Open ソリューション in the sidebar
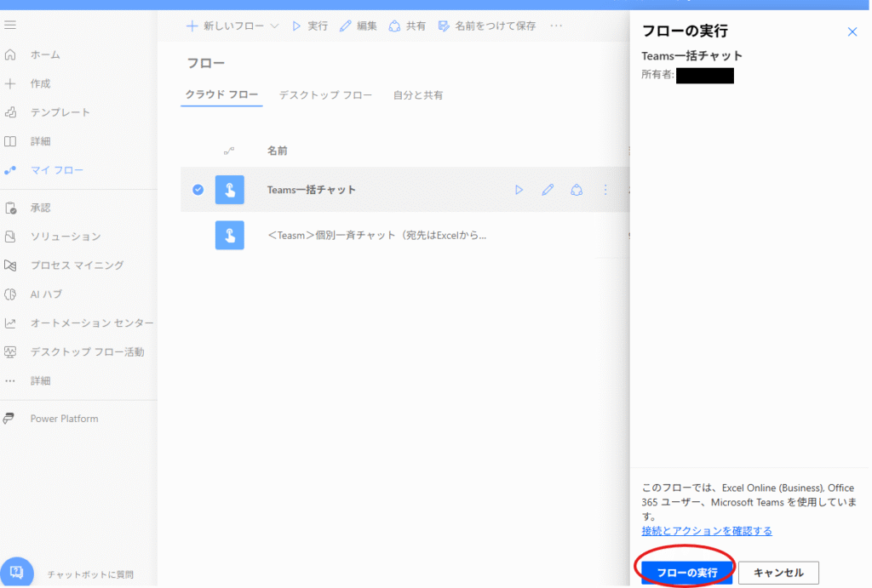Image resolution: width=872 pixels, height=588 pixels. coord(66,237)
